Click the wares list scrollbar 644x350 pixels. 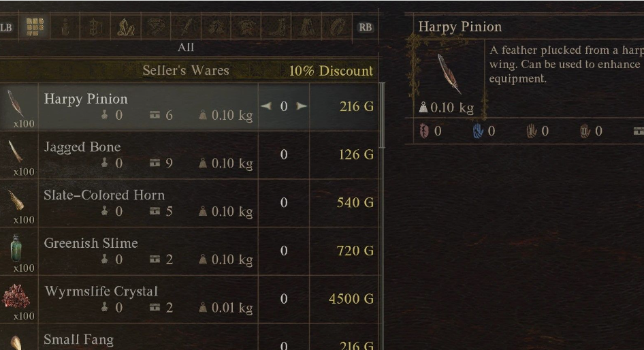click(382, 116)
